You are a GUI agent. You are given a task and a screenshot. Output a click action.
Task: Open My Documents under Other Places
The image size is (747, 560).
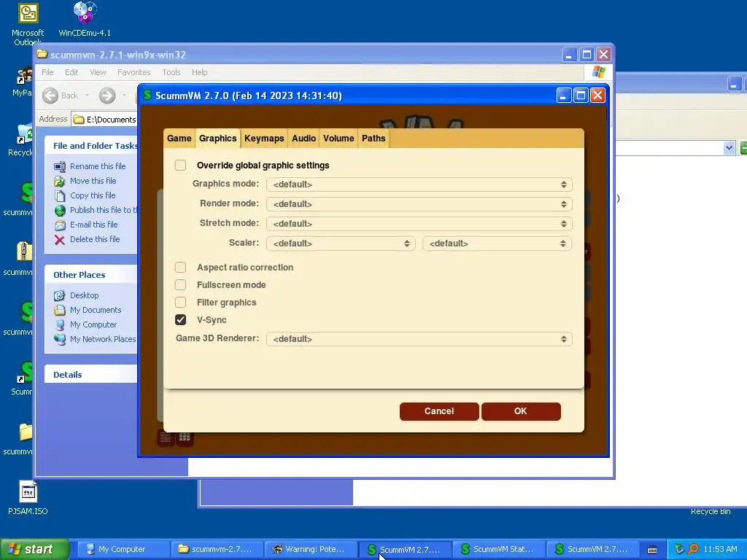click(96, 310)
